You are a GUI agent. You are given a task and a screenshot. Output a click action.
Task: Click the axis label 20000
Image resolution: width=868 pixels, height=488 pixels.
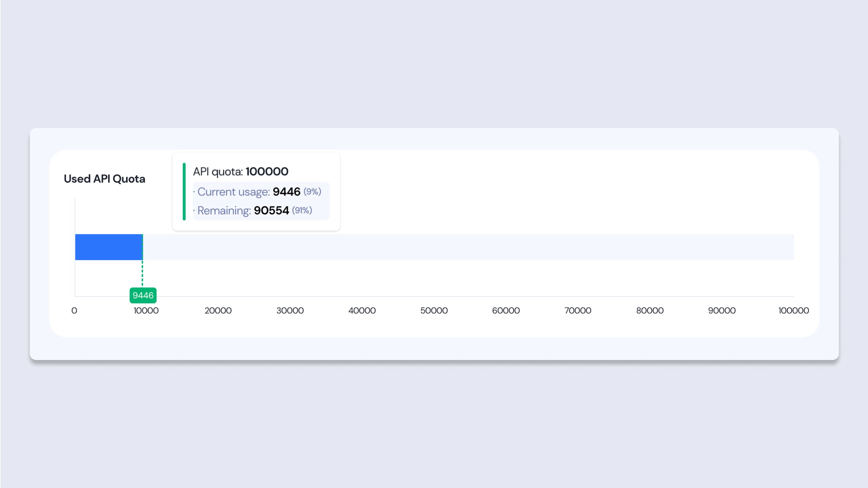coord(218,311)
